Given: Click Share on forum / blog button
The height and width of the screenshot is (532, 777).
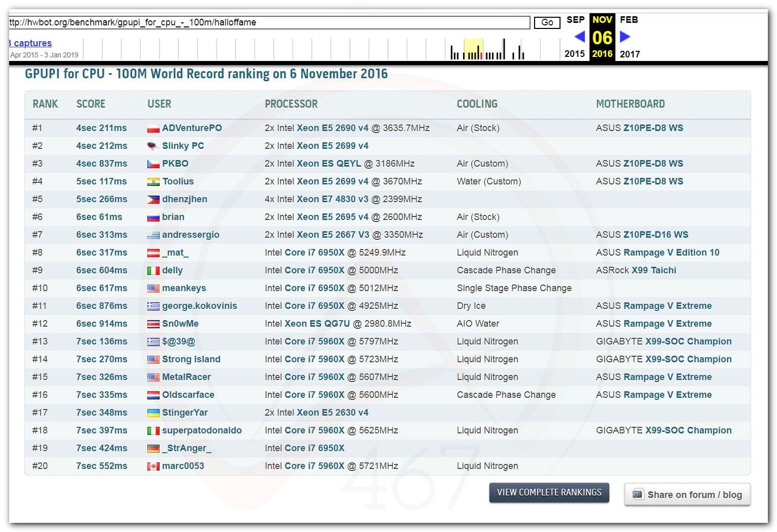Looking at the screenshot, I should click(x=687, y=494).
